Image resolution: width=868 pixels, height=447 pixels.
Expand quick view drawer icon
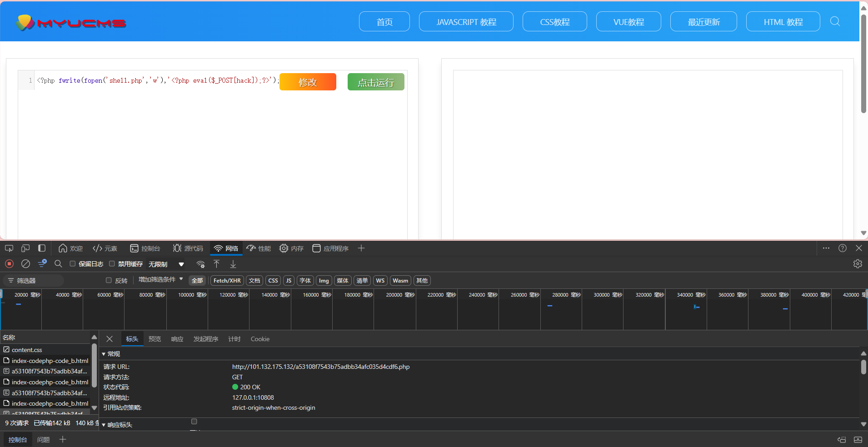pyautogui.click(x=858, y=440)
